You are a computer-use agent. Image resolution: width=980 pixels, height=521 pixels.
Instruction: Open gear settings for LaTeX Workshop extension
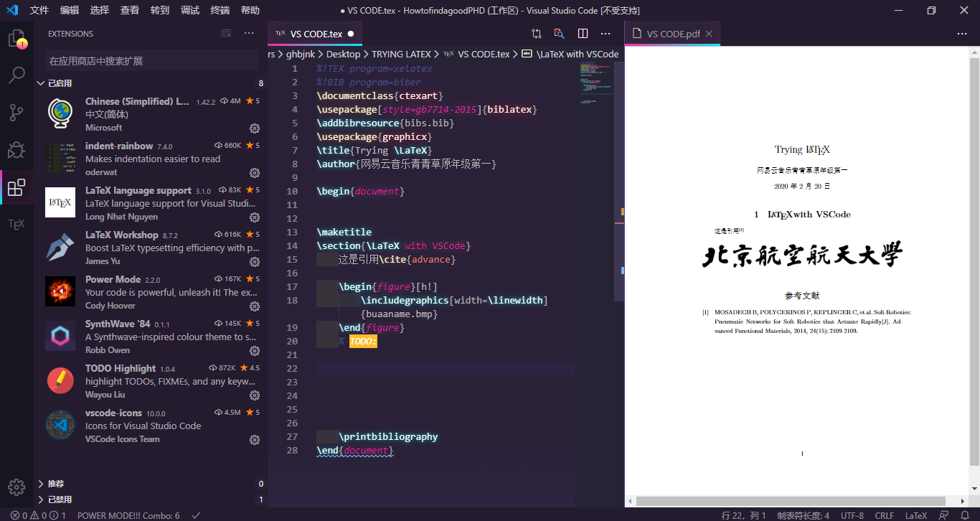[254, 262]
